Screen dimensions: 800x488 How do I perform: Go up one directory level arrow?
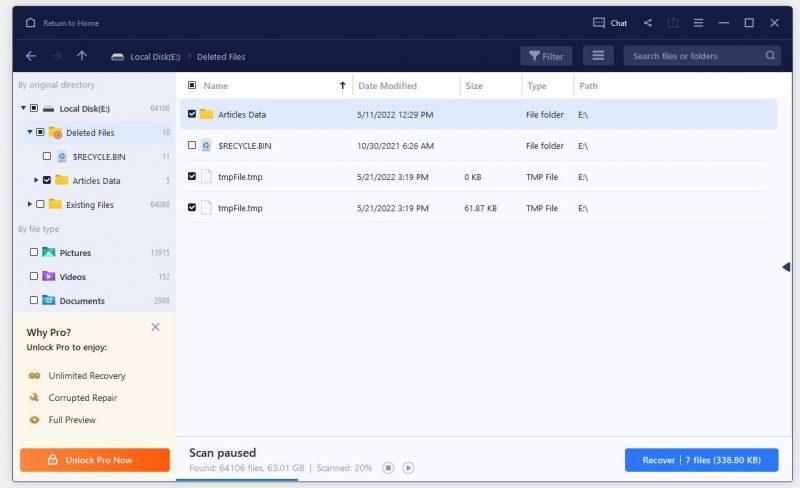[x=82, y=56]
